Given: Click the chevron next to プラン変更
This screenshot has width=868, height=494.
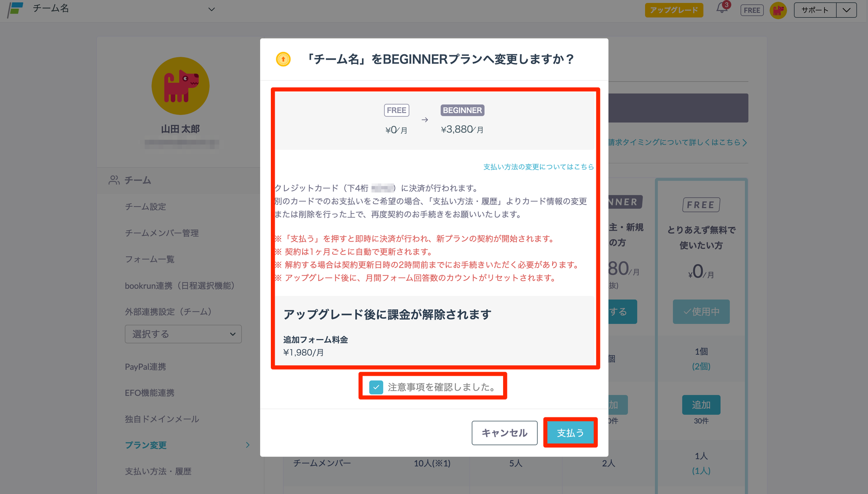Looking at the screenshot, I should point(248,445).
